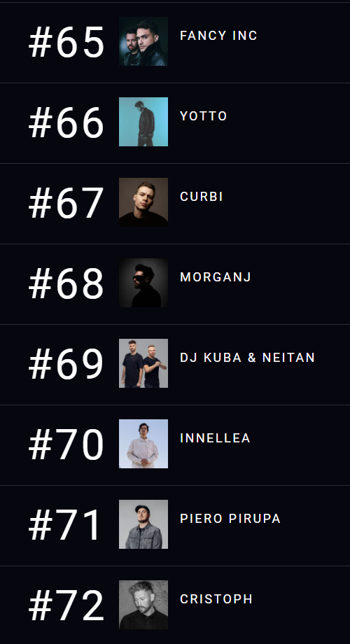Open the CURBI artist link
Screen dimensions: 350x644
[202, 197]
